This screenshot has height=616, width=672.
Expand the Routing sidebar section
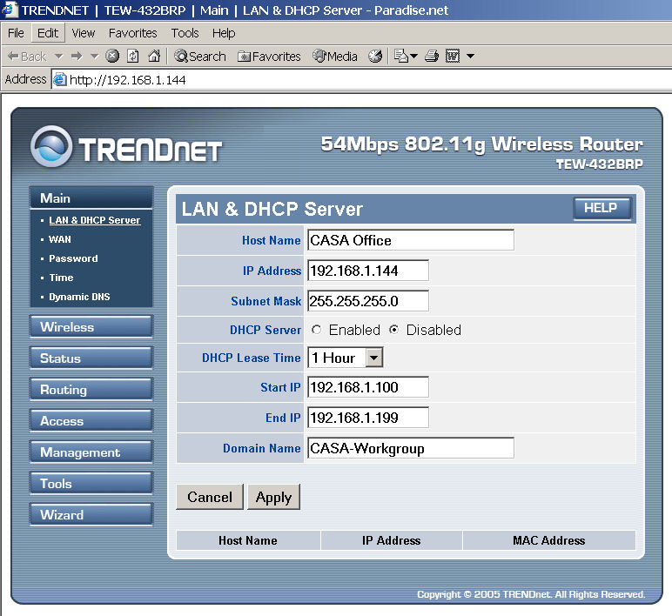(91, 389)
